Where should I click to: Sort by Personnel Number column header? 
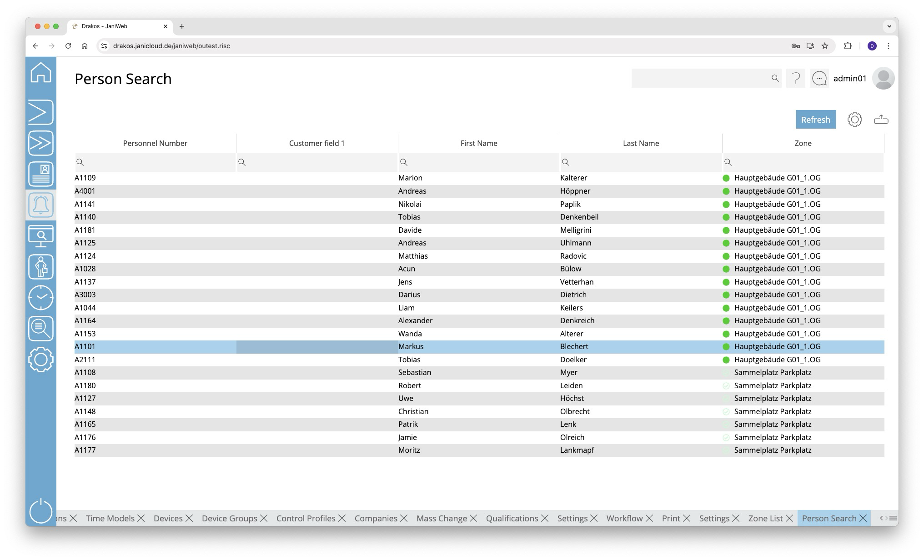point(155,143)
